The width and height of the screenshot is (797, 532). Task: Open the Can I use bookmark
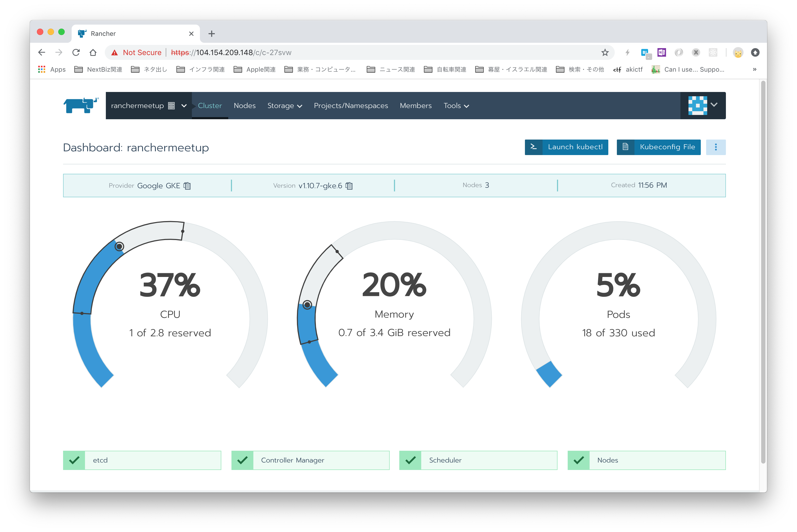[x=688, y=69]
